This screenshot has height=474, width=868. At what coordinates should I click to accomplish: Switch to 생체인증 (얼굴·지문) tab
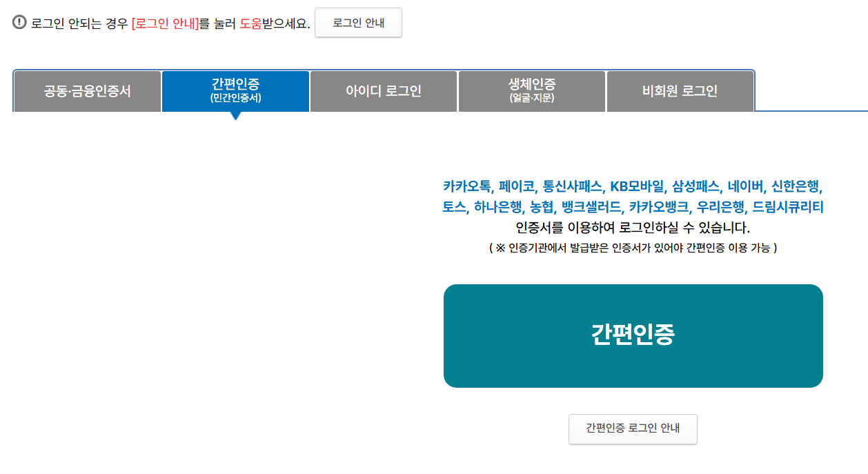tap(532, 91)
